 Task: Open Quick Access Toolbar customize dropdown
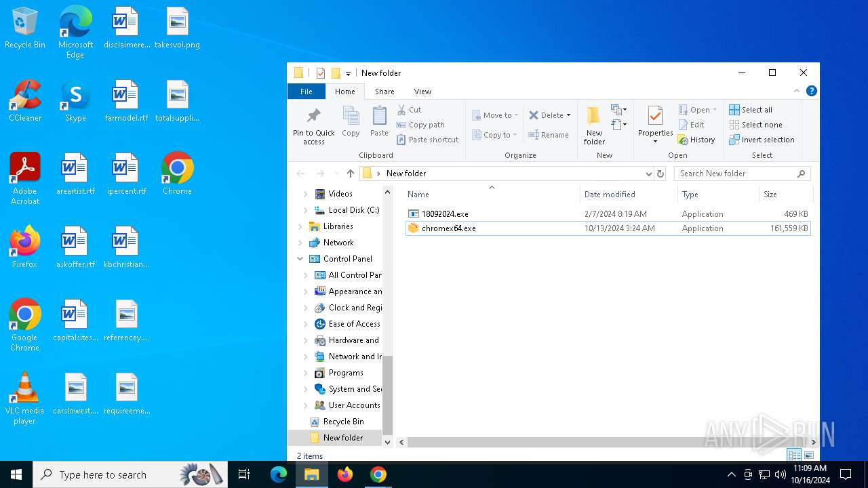coord(348,73)
